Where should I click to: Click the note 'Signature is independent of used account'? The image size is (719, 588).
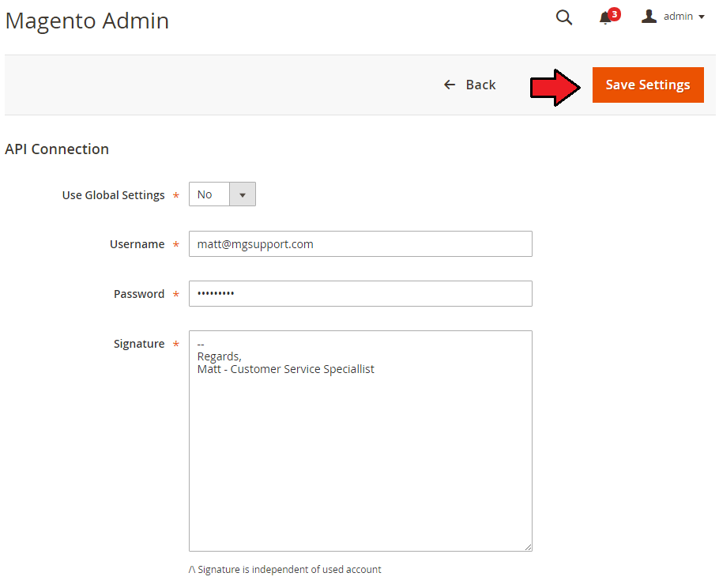click(284, 569)
